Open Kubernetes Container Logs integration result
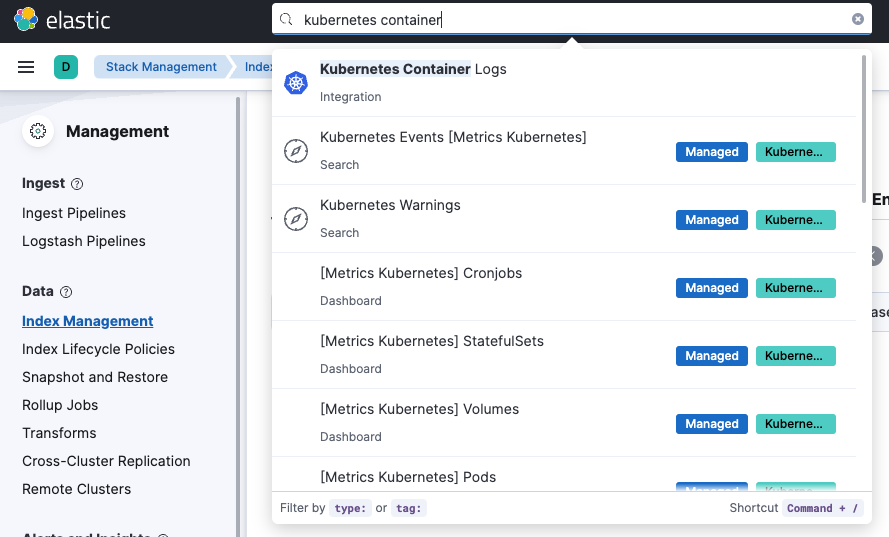This screenshot has width=889, height=537. pyautogui.click(x=564, y=83)
